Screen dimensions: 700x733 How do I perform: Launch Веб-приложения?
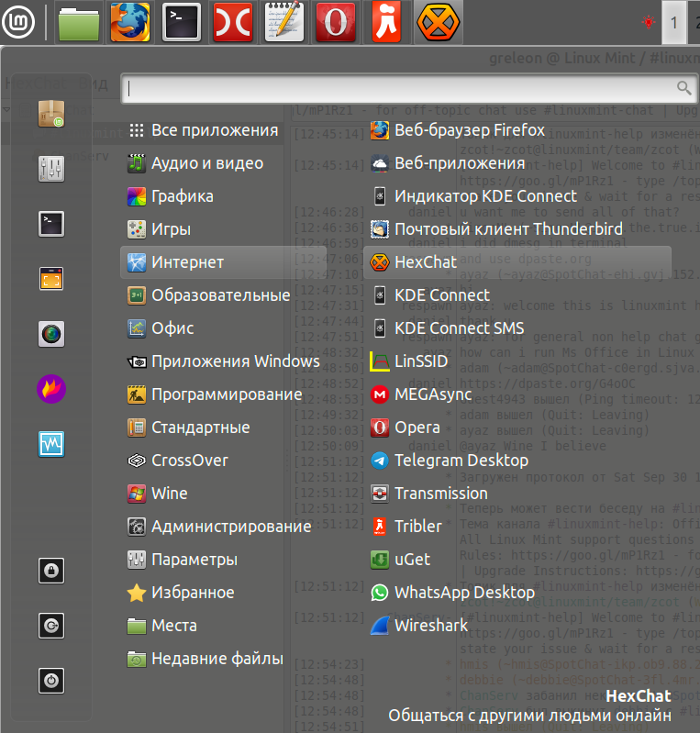pos(517,163)
